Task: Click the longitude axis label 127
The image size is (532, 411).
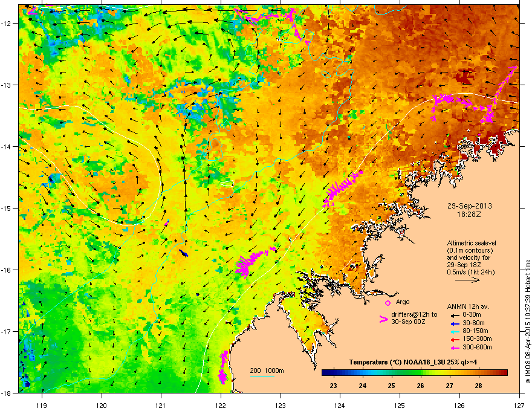Action: pyautogui.click(x=519, y=405)
